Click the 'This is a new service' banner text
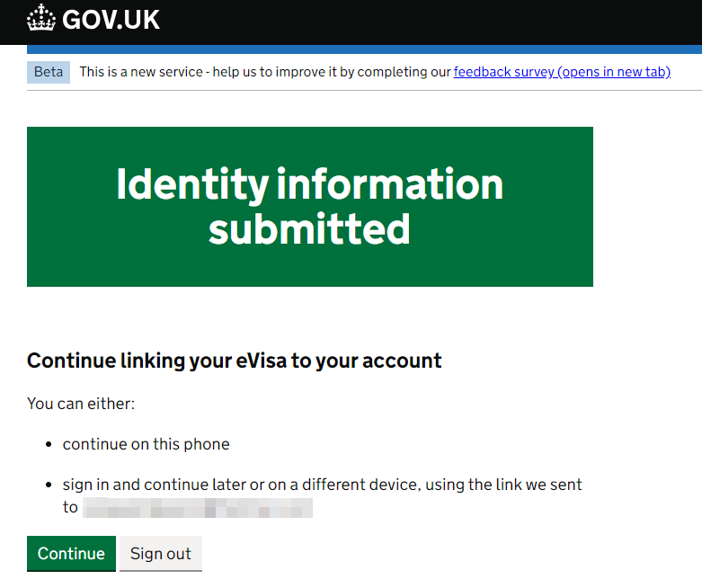The height and width of the screenshot is (588, 702). (x=265, y=72)
